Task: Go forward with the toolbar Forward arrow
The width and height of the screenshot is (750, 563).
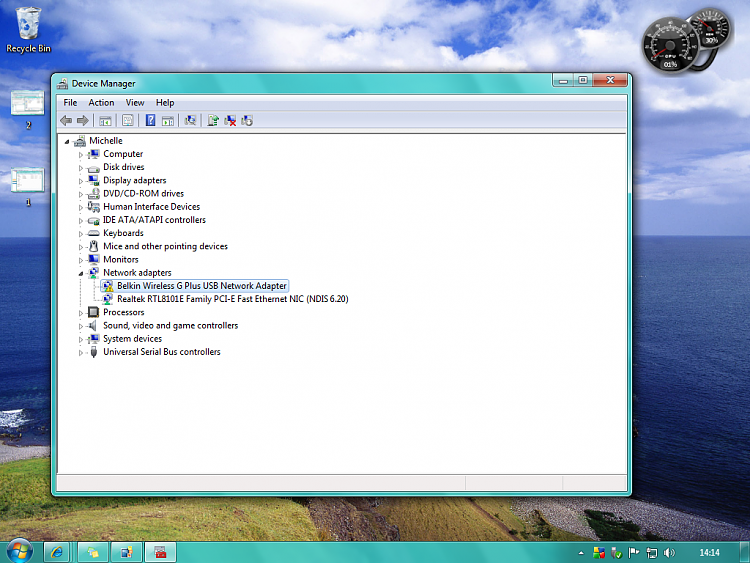Action: tap(83, 121)
